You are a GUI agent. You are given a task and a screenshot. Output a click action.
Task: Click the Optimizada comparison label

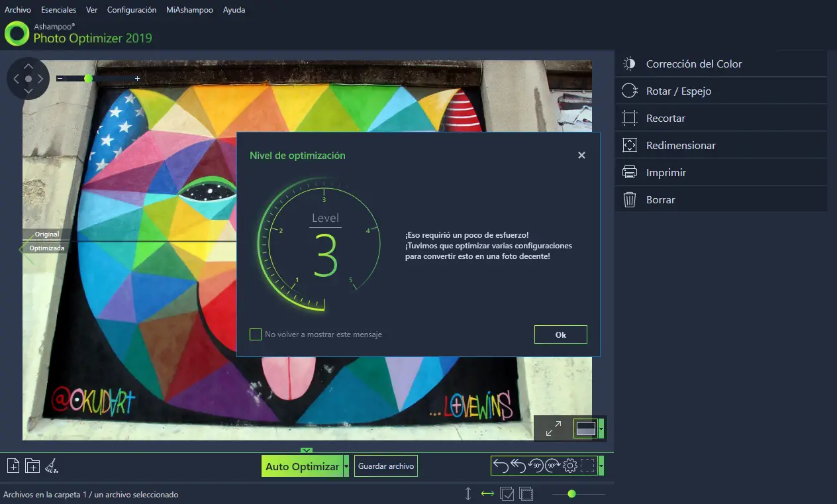(46, 248)
